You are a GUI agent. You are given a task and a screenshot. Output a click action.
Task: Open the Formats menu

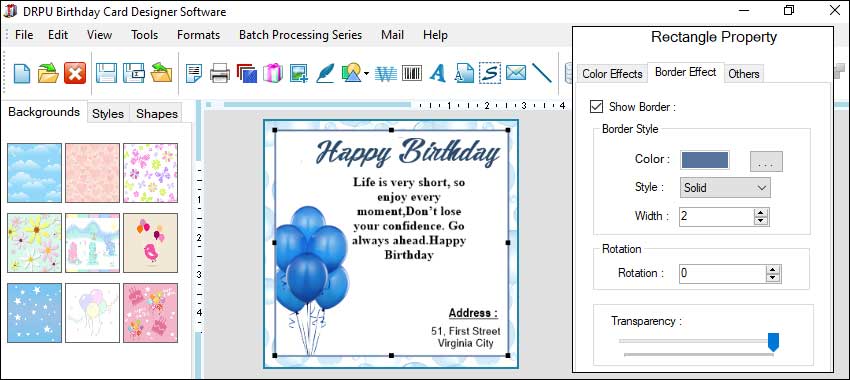tap(198, 35)
